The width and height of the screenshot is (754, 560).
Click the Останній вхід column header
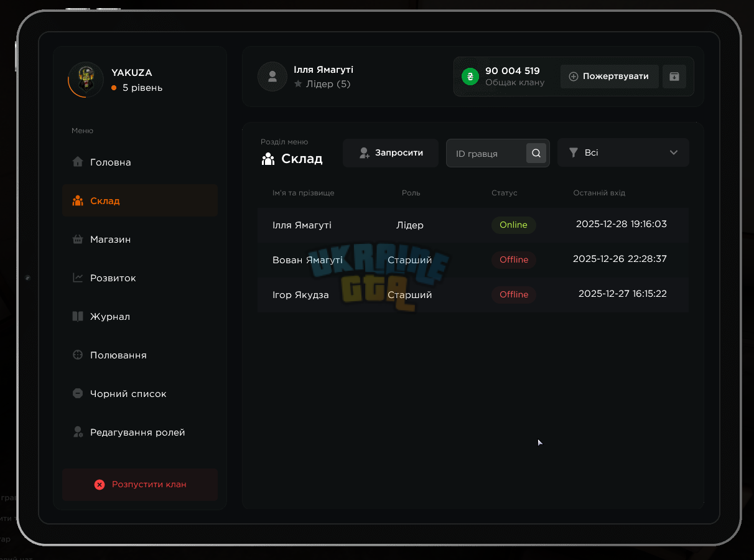599,193
